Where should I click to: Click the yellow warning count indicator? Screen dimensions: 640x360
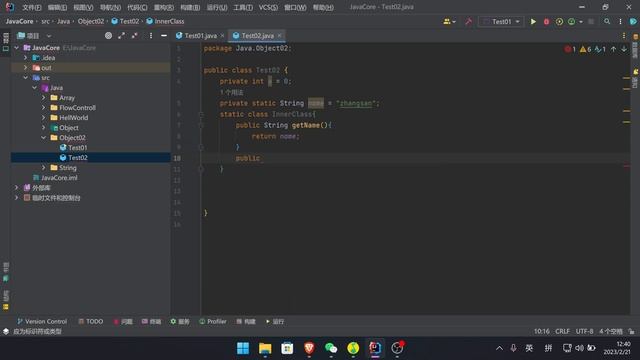pos(585,49)
